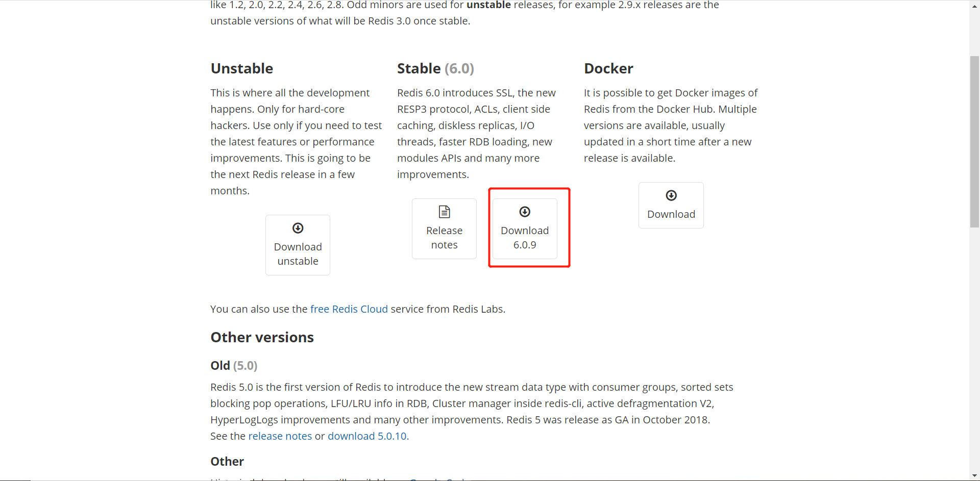Select the Other versions heading
The height and width of the screenshot is (481, 980).
pos(262,337)
